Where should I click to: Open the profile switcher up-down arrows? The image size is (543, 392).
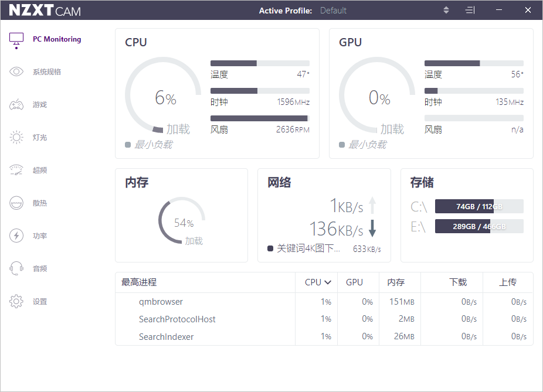point(446,11)
